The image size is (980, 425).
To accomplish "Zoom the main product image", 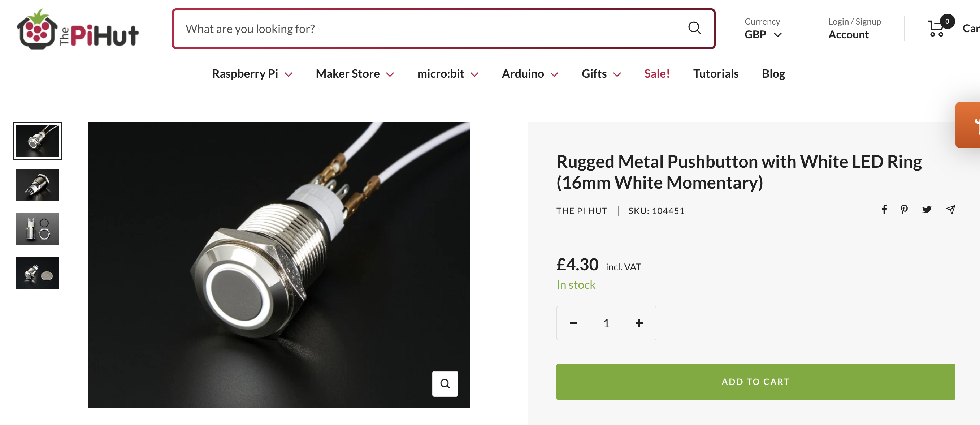I will 445,383.
